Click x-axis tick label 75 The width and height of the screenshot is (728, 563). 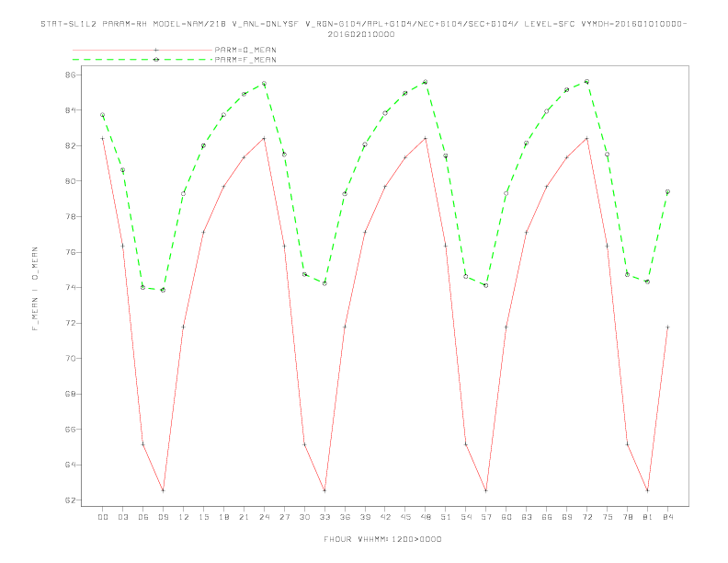[x=608, y=517]
